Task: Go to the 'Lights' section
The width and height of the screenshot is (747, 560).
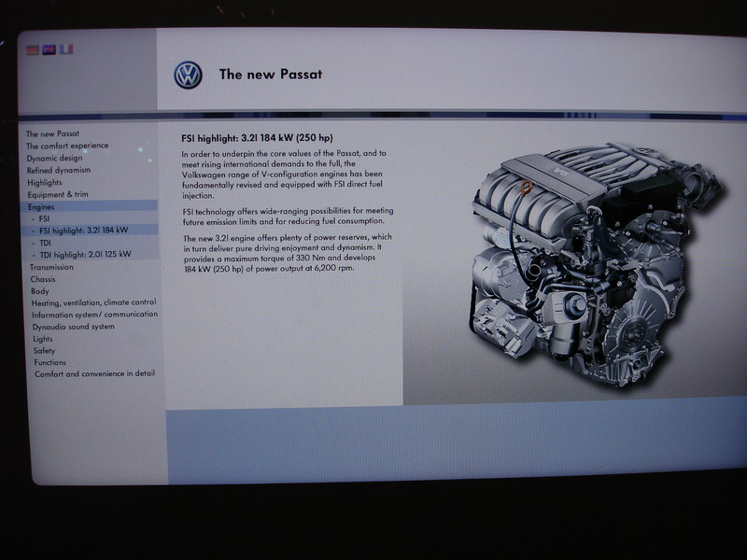Action: (42, 339)
